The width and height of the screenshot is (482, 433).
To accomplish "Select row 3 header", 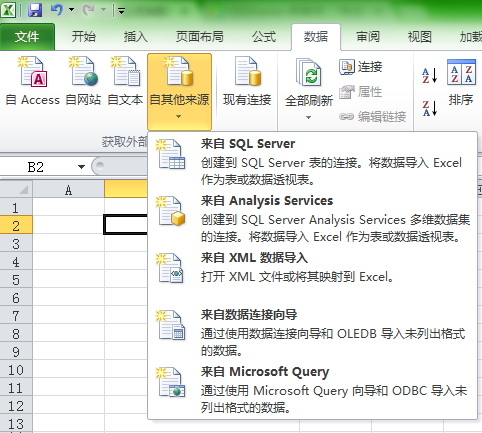I will 16,244.
